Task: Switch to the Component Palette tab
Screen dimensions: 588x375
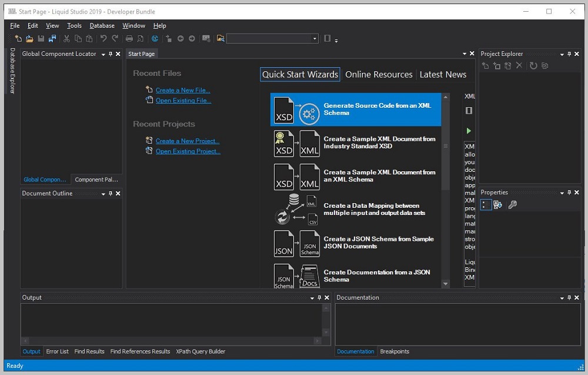Action: pyautogui.click(x=96, y=180)
